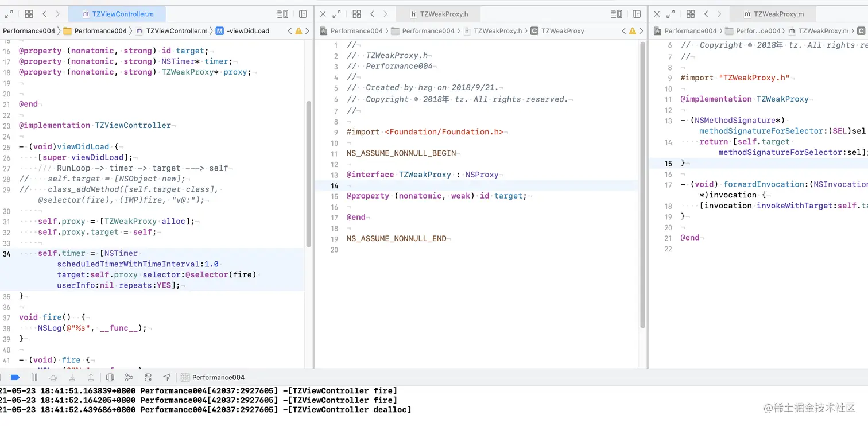Click '@implementation TZViewController' line

point(95,125)
